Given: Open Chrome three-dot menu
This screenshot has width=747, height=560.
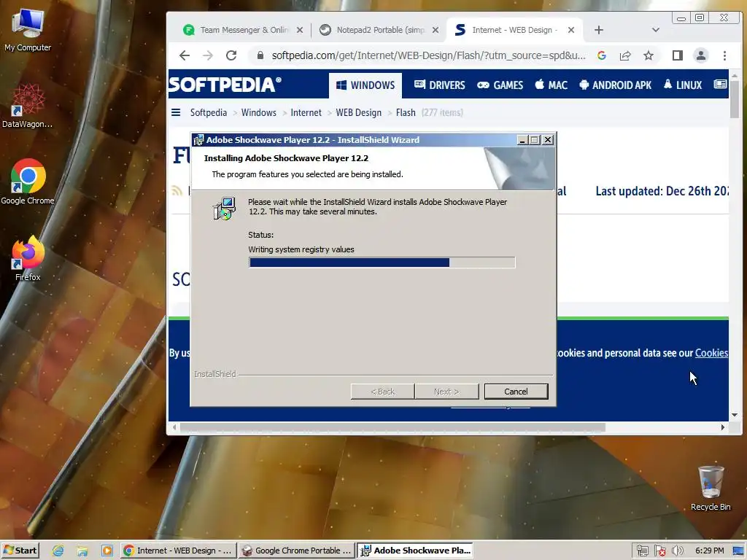Looking at the screenshot, I should coord(724,55).
